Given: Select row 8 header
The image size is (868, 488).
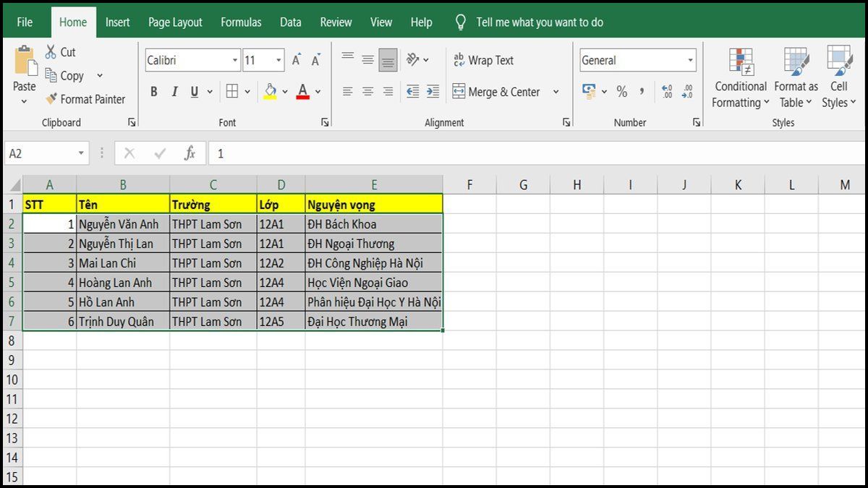Looking at the screenshot, I should coord(12,341).
